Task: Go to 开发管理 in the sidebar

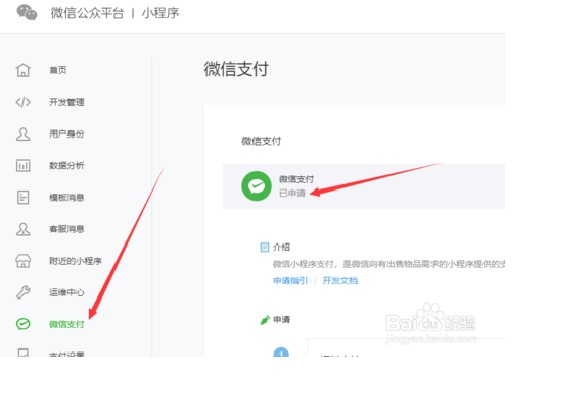Action: pyautogui.click(x=67, y=102)
